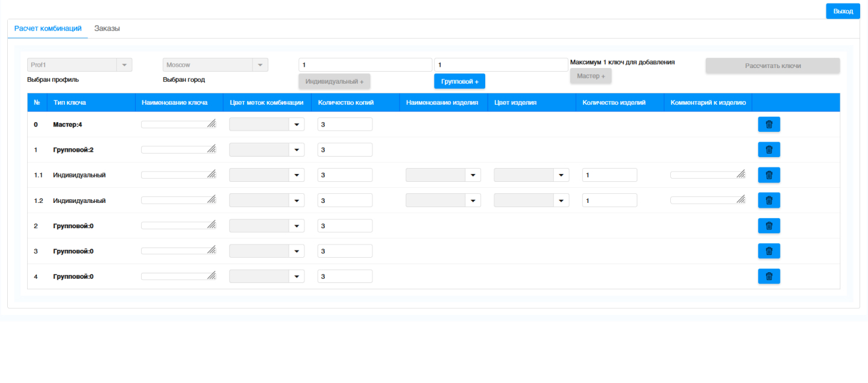Expand the Moscow city dropdown
Image resolution: width=868 pixels, height=383 pixels.
click(215, 65)
